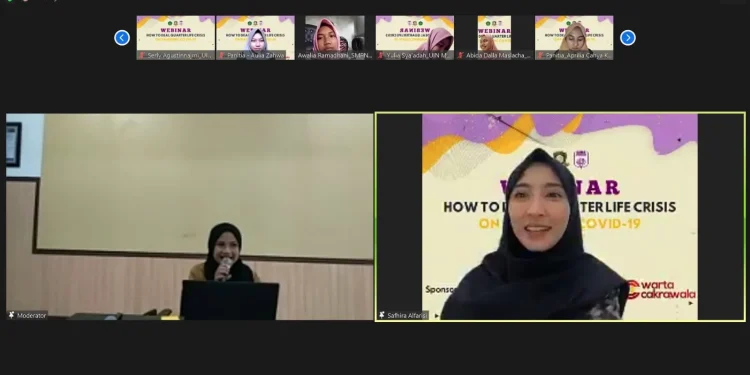Screen dimensions: 750x375
Task: Click the Moderator name label
Action: coord(32,316)
